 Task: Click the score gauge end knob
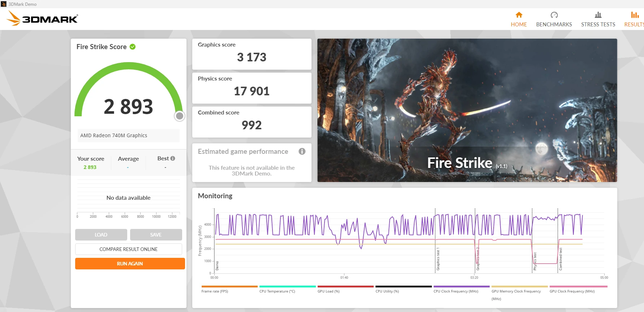tap(180, 116)
